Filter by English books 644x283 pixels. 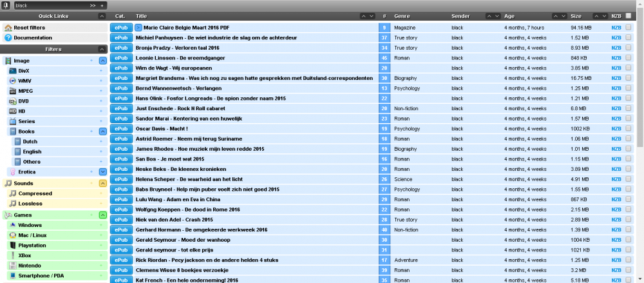(x=32, y=151)
